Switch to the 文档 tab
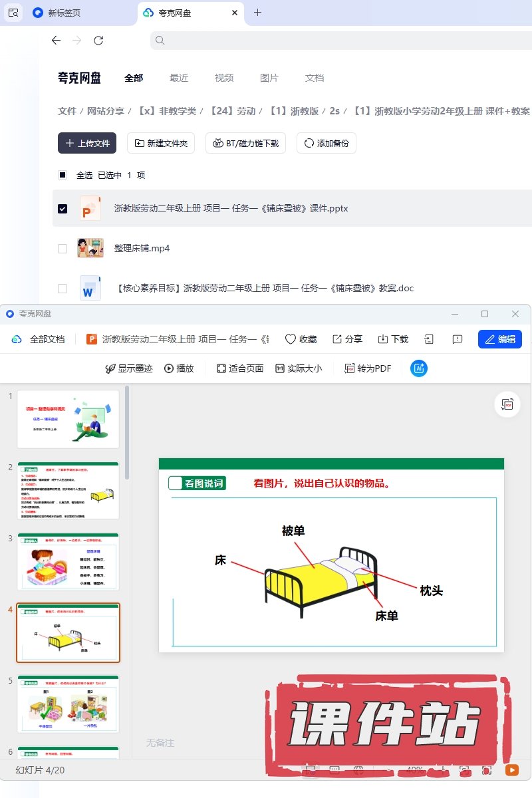Image resolution: width=532 pixels, height=798 pixels. (x=315, y=78)
